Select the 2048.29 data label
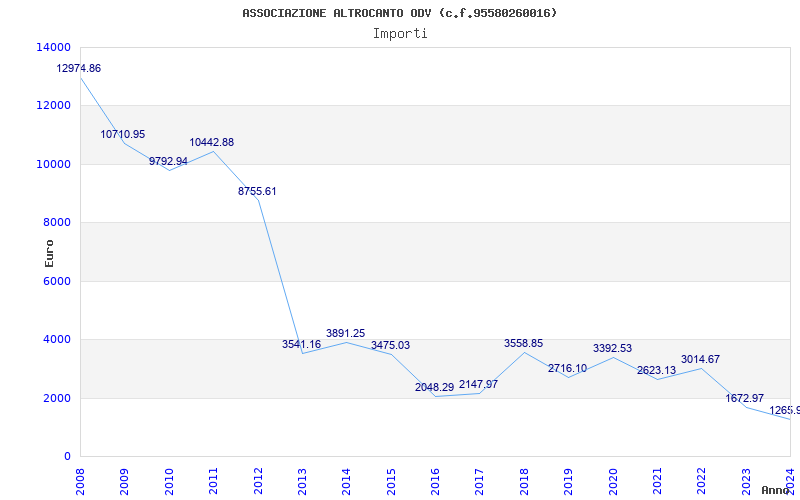The height and width of the screenshot is (500, 800). (435, 387)
